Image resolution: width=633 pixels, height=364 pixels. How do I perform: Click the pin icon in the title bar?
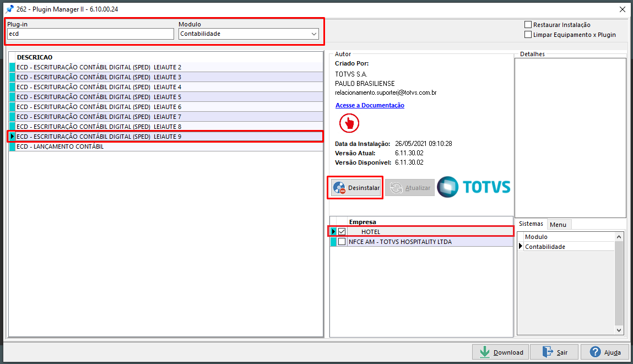tap(10, 9)
